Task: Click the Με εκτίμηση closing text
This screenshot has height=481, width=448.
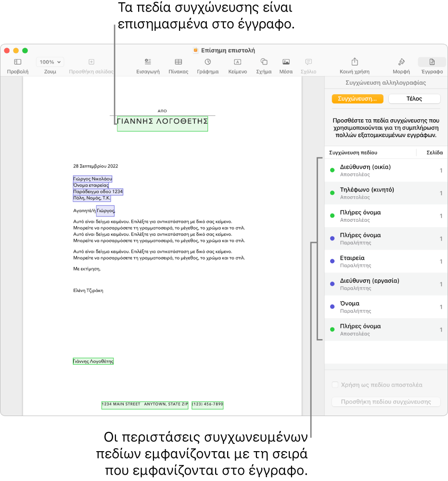Action: point(87,269)
